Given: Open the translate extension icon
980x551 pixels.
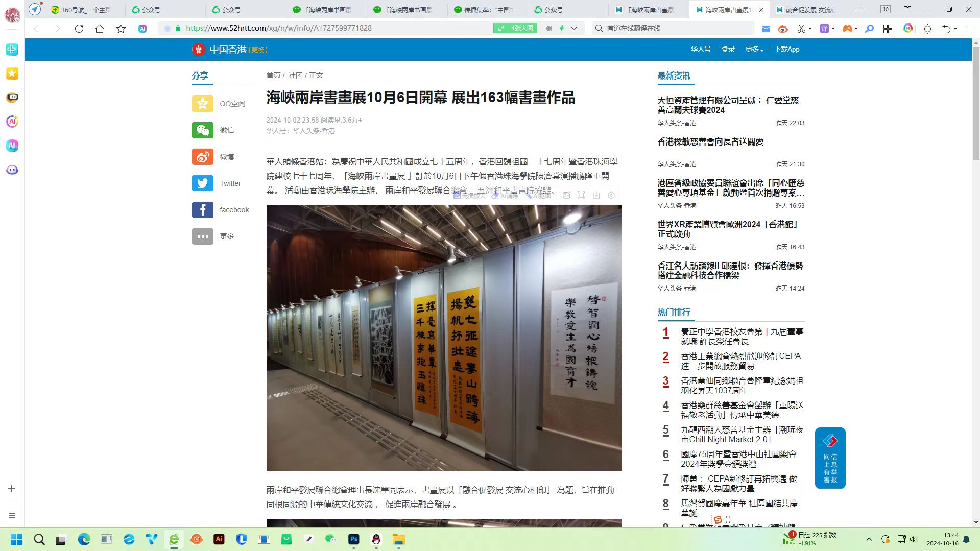Looking at the screenshot, I should tap(824, 29).
